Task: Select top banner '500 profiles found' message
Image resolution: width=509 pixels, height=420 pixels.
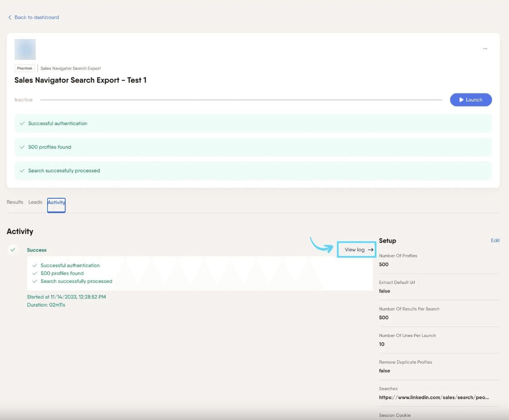Action: [253, 147]
